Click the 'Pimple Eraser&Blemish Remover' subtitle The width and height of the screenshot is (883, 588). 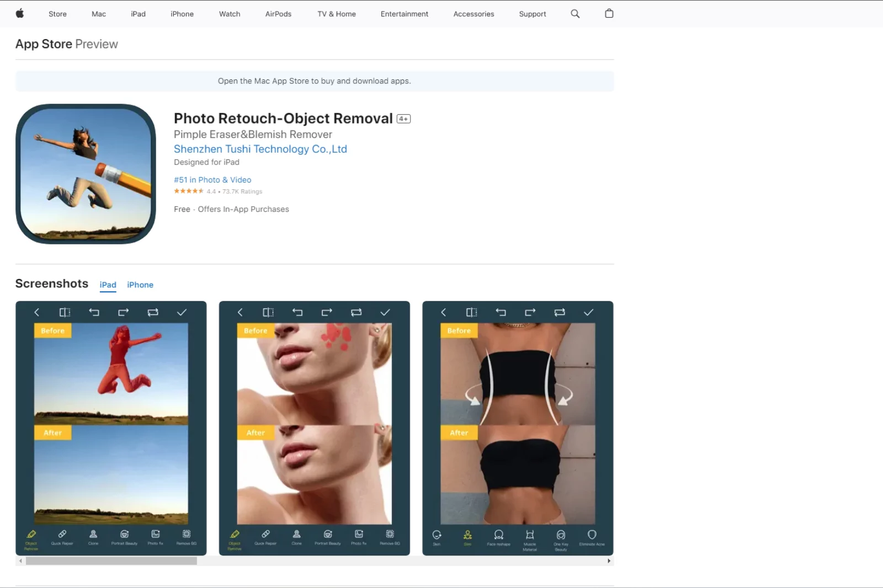point(253,134)
